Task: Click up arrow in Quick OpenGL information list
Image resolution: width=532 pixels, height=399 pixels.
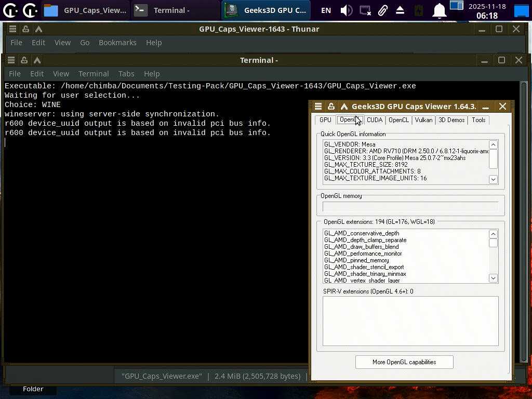Action: 494,144
